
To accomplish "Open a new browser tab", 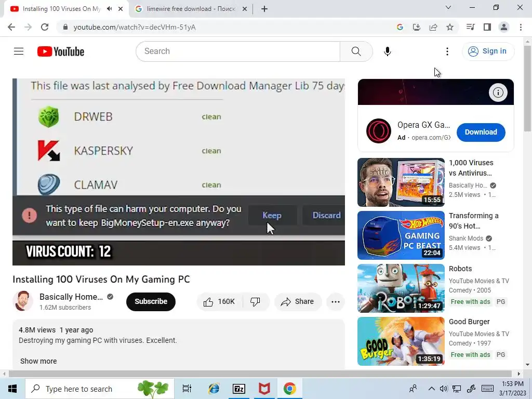I will 264,9.
